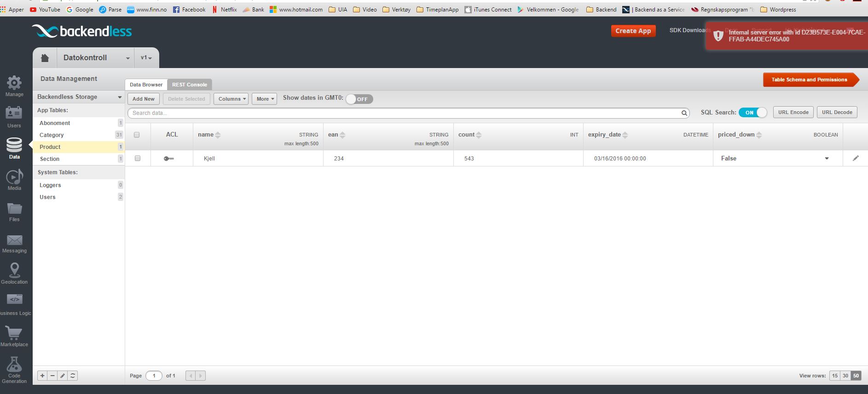
Task: Sort by priced_down column arrows
Action: point(759,135)
